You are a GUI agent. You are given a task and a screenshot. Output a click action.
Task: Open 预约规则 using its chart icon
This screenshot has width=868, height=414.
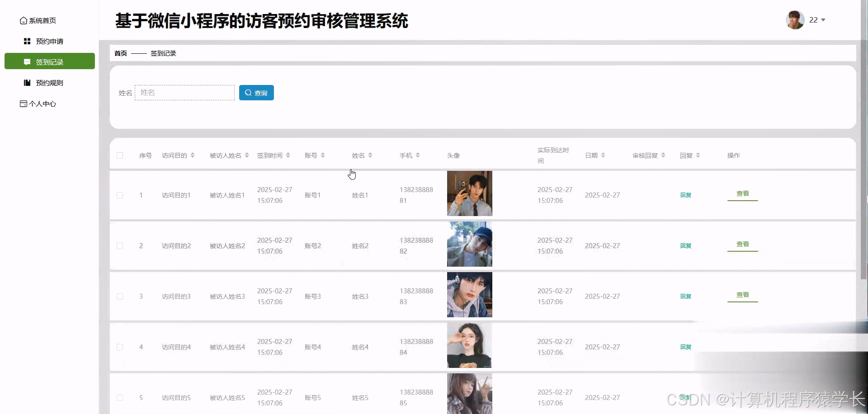pos(27,83)
